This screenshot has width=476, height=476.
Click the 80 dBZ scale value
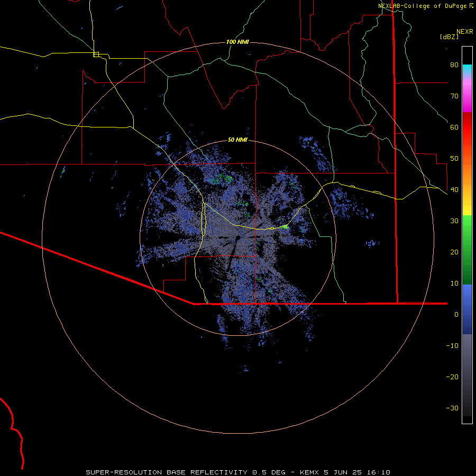tap(454, 65)
